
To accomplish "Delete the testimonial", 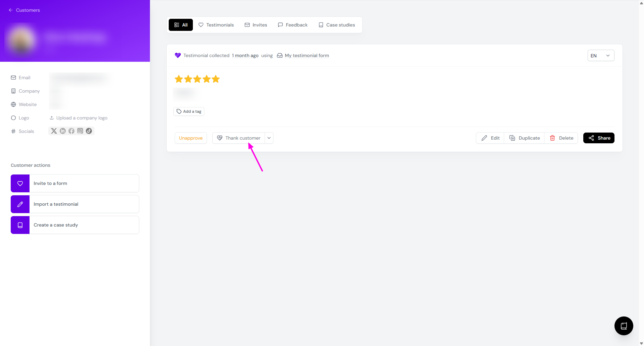I will tap(561, 138).
